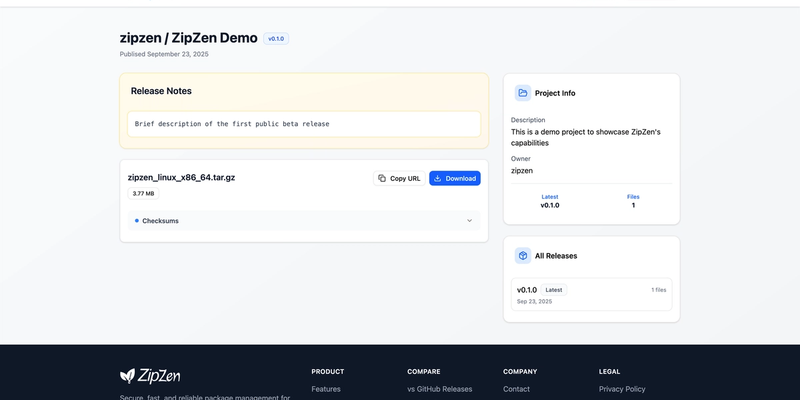Open the Features footer link
The image size is (800, 400).
tap(326, 389)
